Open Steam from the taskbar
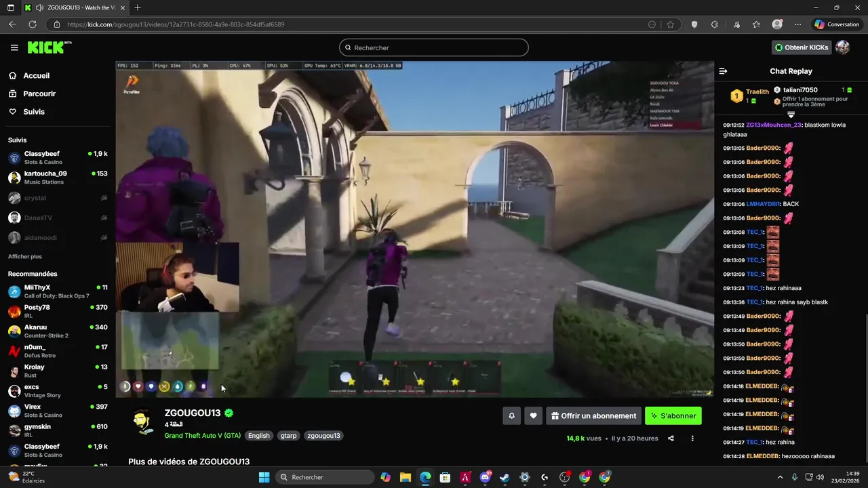Screen dimensions: 868x488 505,477
